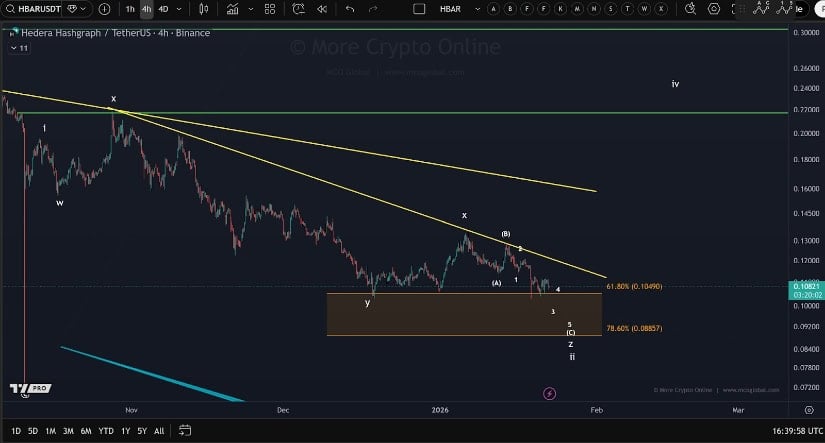Create an alert with the alarm clock icon
This screenshot has width=825, height=443.
coord(298,9)
